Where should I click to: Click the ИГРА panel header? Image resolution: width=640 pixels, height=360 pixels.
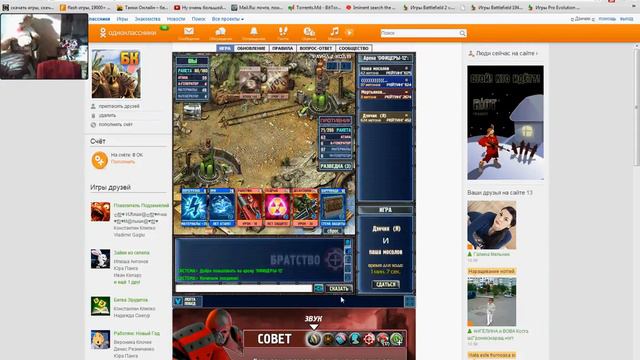[385, 210]
